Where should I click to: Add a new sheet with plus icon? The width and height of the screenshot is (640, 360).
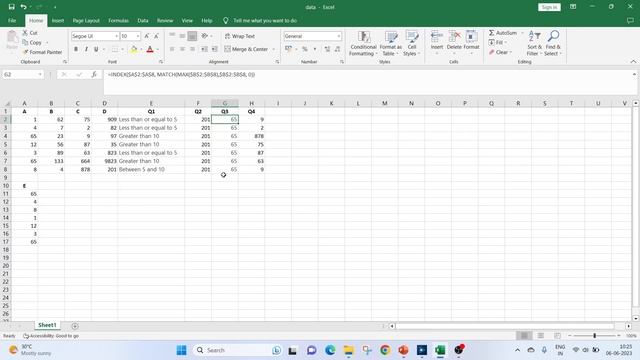pyautogui.click(x=75, y=326)
